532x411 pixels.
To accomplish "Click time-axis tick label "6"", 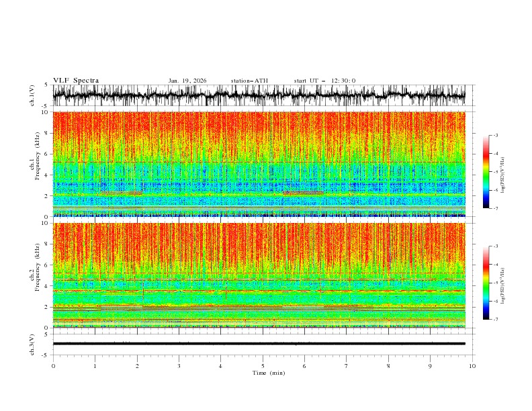I will coord(304,366).
